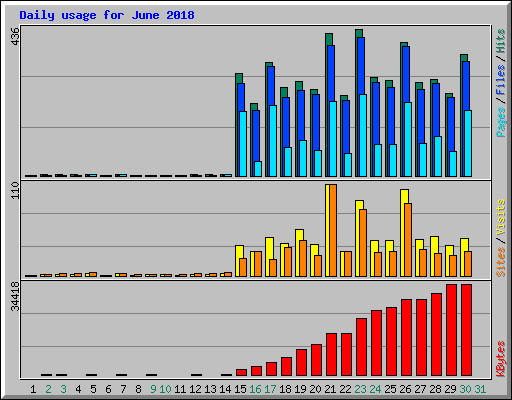The image size is (512, 400).
Task: Click day 28 on the x-axis
Action: [435, 389]
